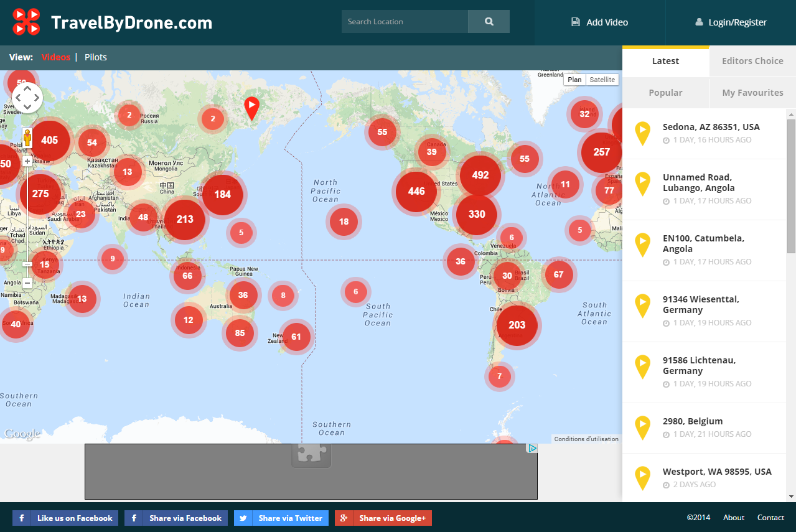Click the sidebar scroll down arrow
The width and height of the screenshot is (796, 532).
click(791, 497)
